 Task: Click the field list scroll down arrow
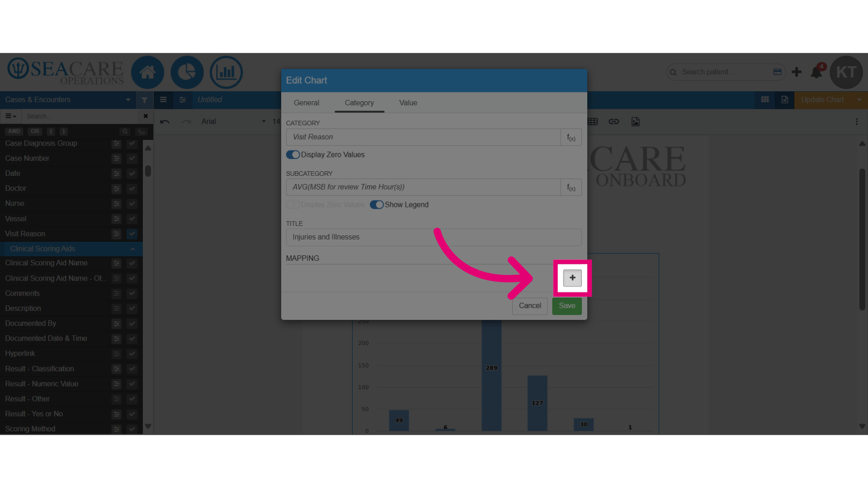[x=148, y=426]
